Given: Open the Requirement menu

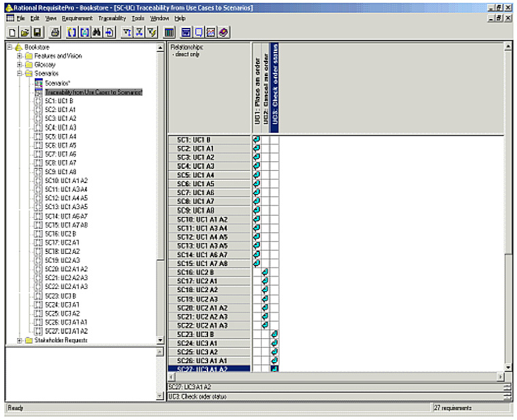Looking at the screenshot, I should coord(77,18).
